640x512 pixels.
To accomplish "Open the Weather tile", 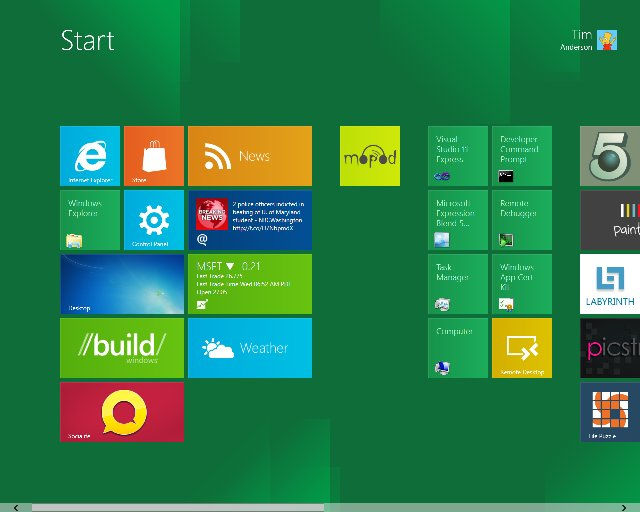I will click(250, 348).
